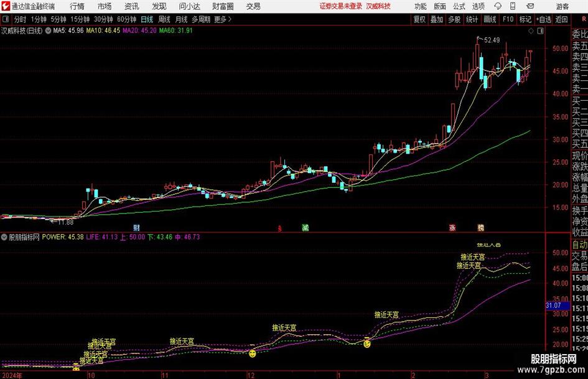This screenshot has height=379, width=588.
Task: Click the 2024年 date axis label
Action: tap(12, 375)
